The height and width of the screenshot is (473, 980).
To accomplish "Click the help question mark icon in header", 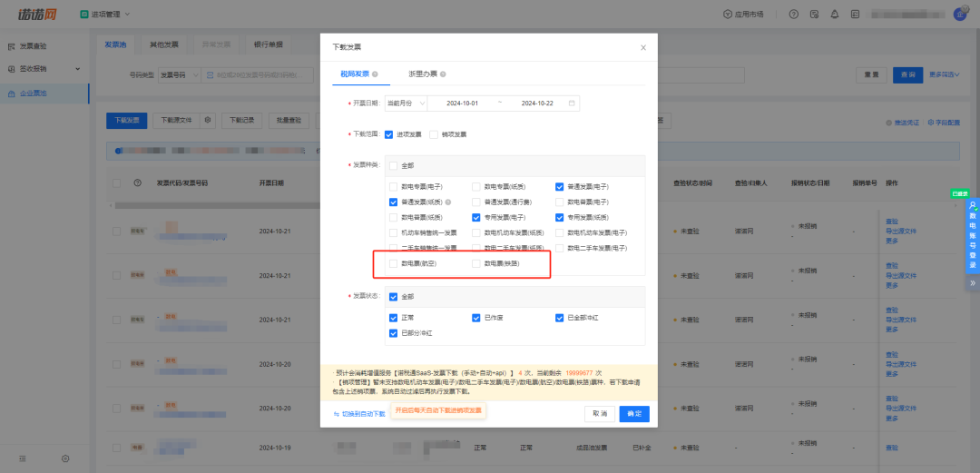I will (794, 15).
